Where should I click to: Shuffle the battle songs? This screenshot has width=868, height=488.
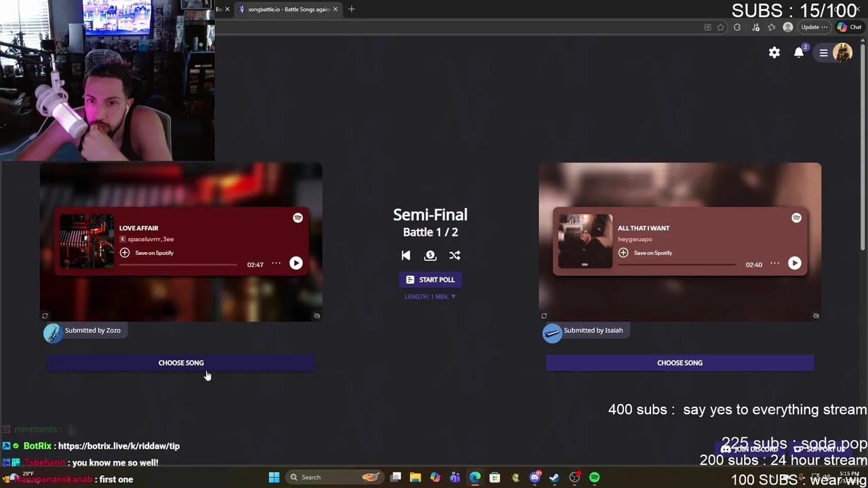(454, 256)
